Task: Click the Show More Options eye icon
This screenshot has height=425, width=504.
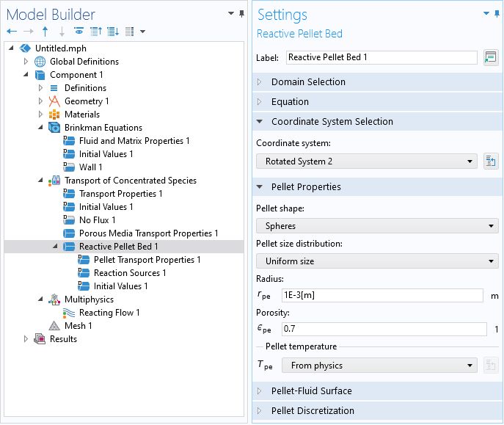Action: pyautogui.click(x=78, y=32)
